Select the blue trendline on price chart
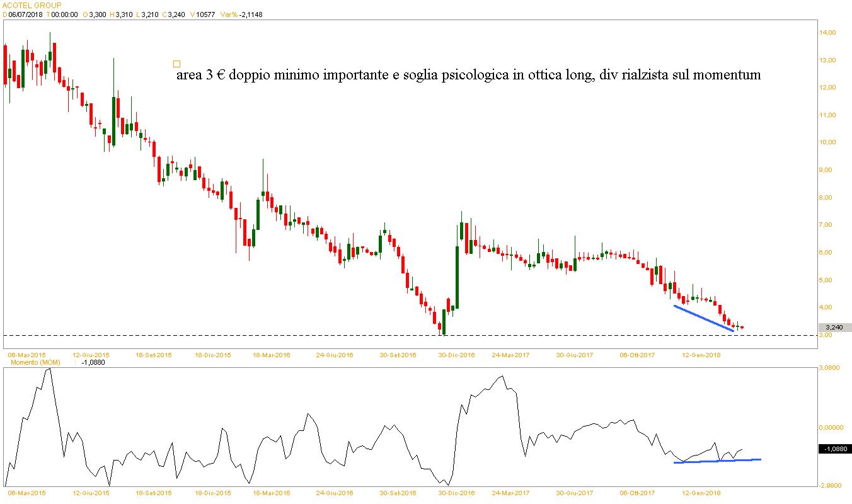The image size is (852, 504). coord(703,318)
